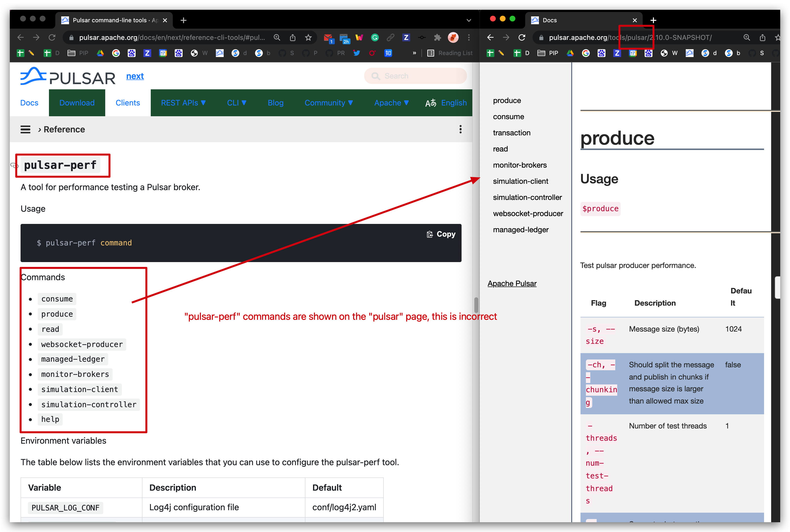The width and height of the screenshot is (790, 532).
Task: Open the Grammarly extension icon
Action: coord(375,37)
